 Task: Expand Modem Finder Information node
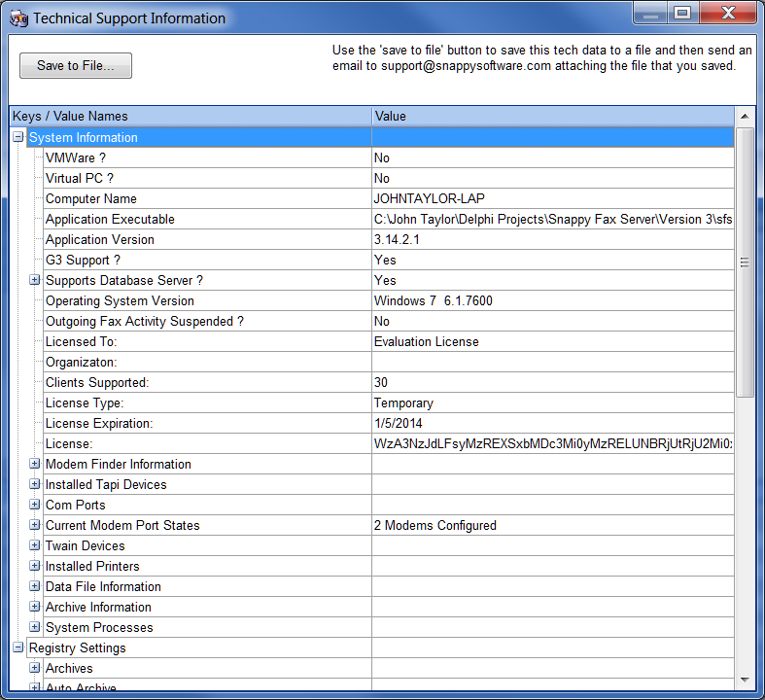click(x=35, y=464)
